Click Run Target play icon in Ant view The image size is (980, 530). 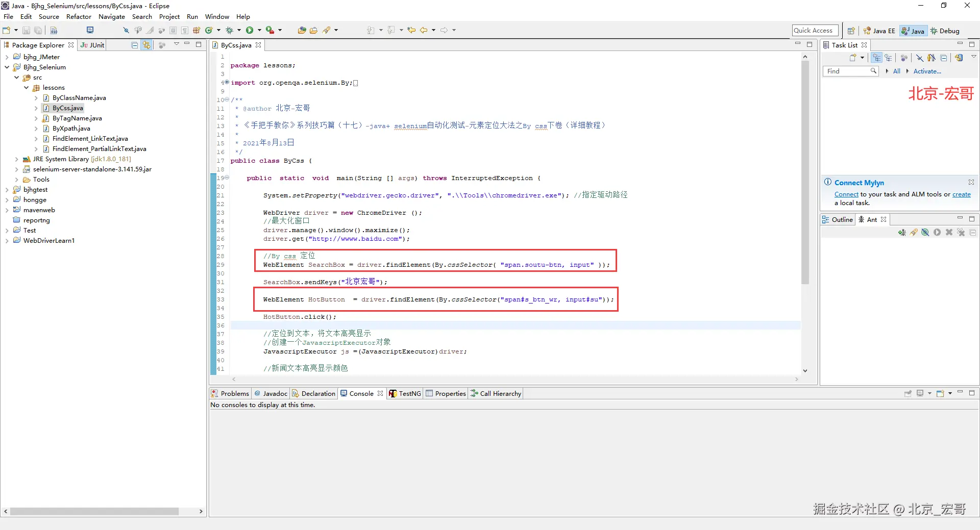pos(937,233)
